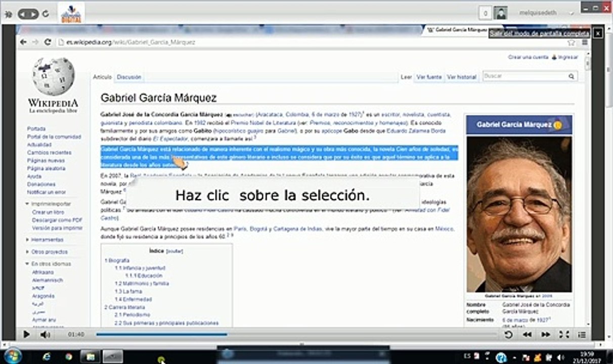Screen dimensions: 613x364
Task: Click the Wikipedia globe logo
Action: (x=53, y=77)
